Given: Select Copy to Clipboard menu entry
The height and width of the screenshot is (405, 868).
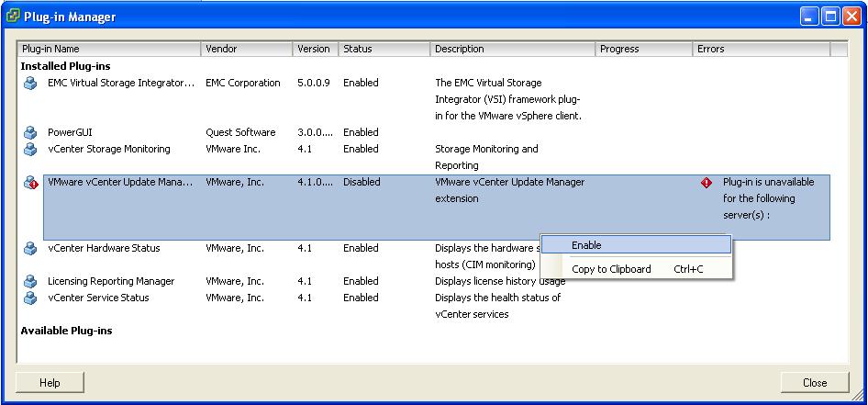Looking at the screenshot, I should point(610,269).
